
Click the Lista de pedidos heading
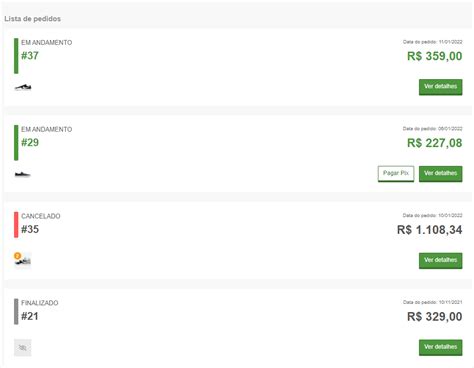[32, 19]
